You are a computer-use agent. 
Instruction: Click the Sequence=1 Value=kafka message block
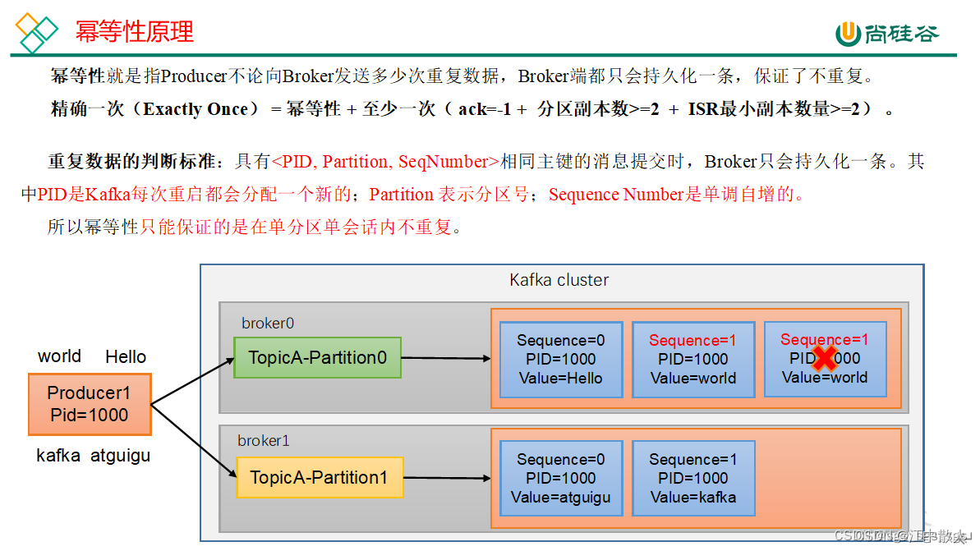pyautogui.click(x=693, y=479)
